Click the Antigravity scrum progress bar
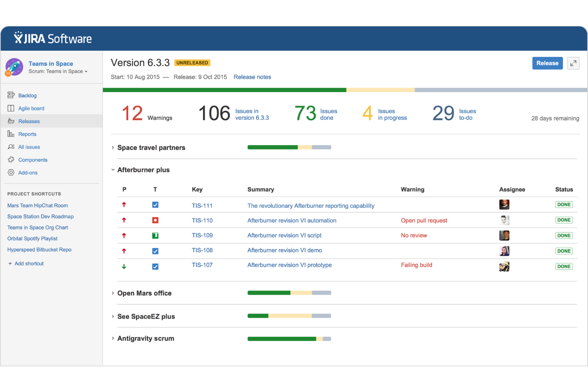Image resolution: width=588 pixels, height=392 pixels. [x=289, y=339]
